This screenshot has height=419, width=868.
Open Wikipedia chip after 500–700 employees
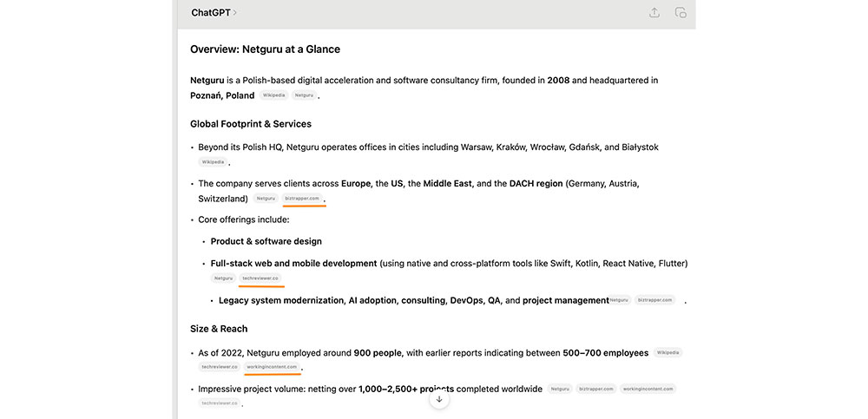click(x=667, y=353)
